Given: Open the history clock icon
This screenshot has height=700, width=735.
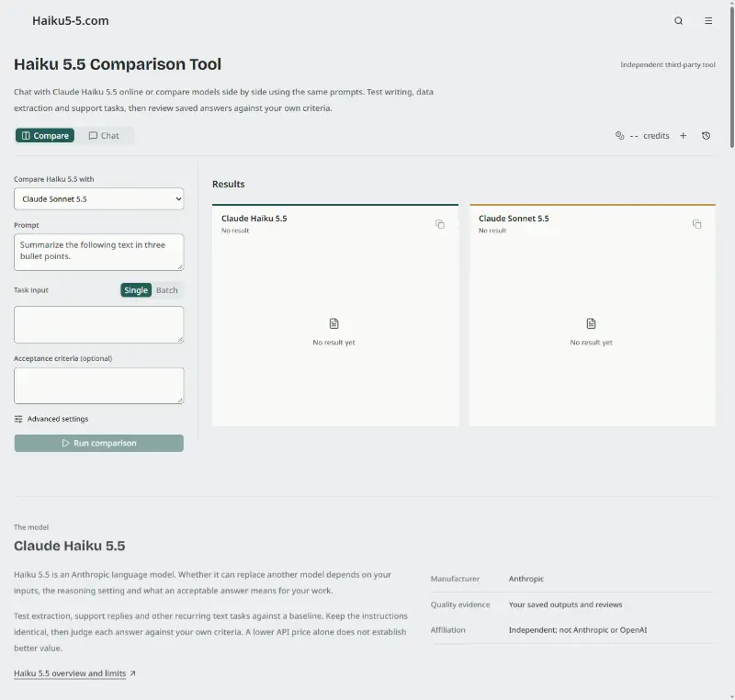Looking at the screenshot, I should 706,135.
